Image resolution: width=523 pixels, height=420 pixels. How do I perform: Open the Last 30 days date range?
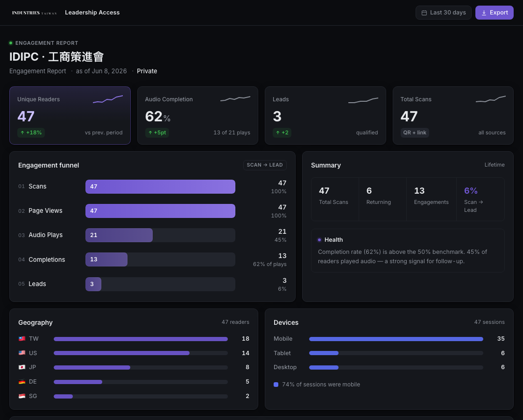coord(443,13)
